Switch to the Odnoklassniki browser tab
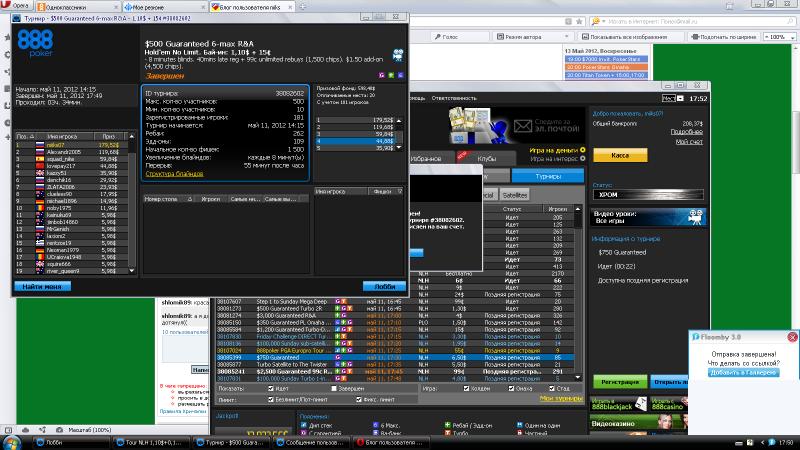Image resolution: width=800 pixels, height=450 pixels. (x=78, y=7)
